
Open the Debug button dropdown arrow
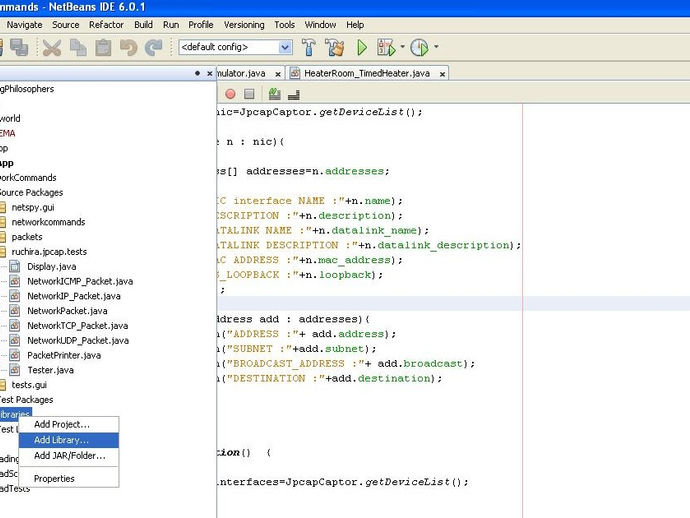point(402,46)
